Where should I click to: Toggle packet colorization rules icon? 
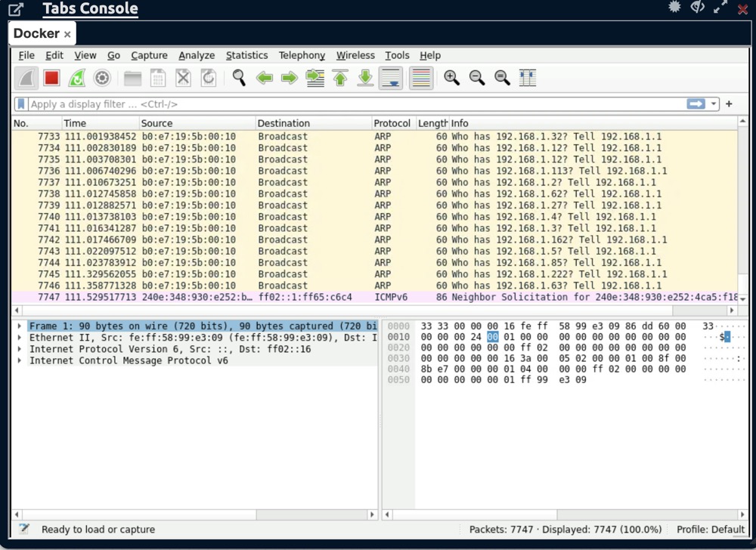pyautogui.click(x=421, y=78)
